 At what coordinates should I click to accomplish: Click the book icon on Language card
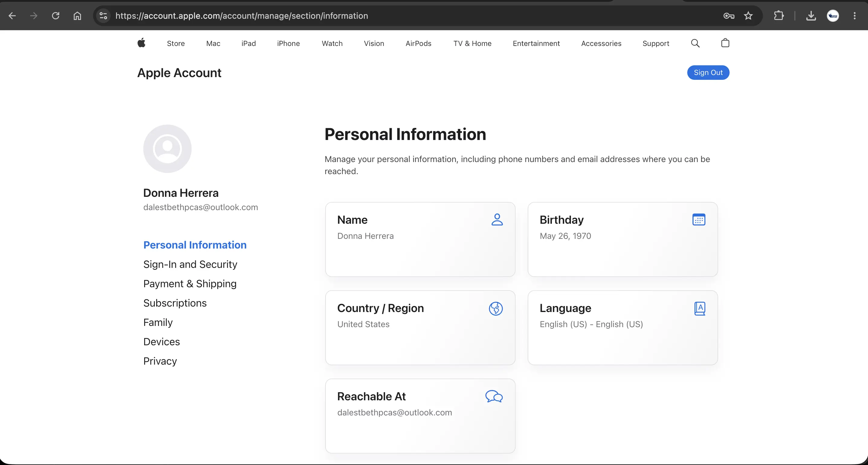(x=700, y=309)
